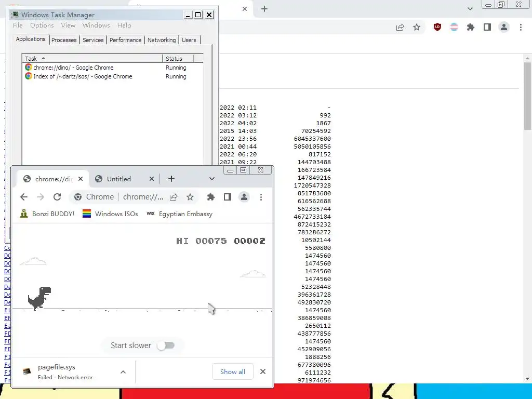This screenshot has width=532, height=399.
Task: Open tab search dropdown in dino window
Action: 212,179
